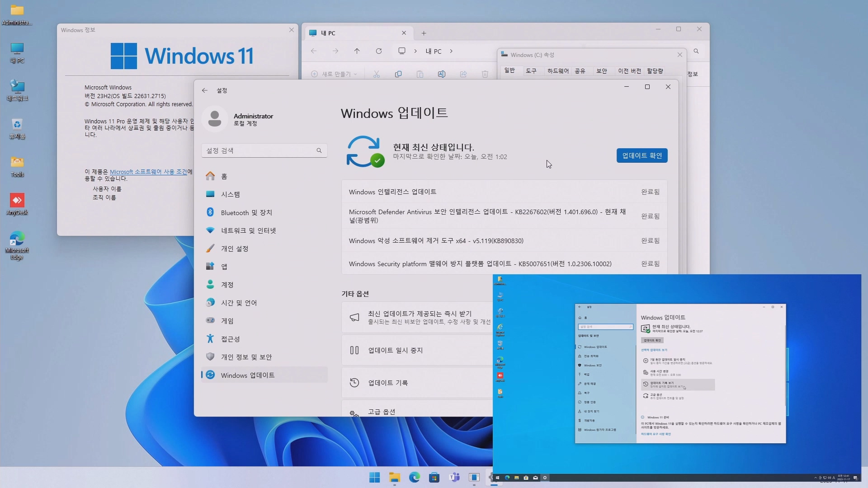Open Microsoft Edge from taskbar
This screenshot has width=868, height=488.
point(415,478)
